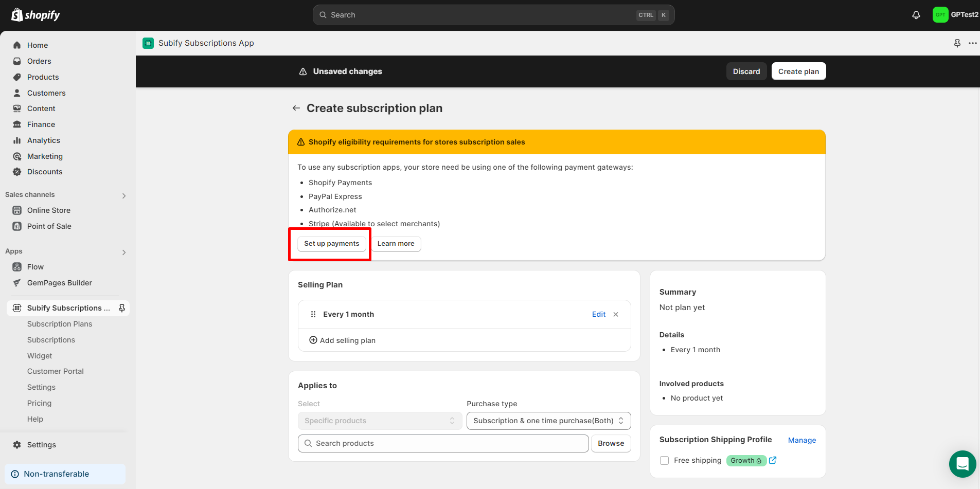Select the Orders icon in the sidebar
Viewport: 980px width, 489px height.
pyautogui.click(x=17, y=61)
